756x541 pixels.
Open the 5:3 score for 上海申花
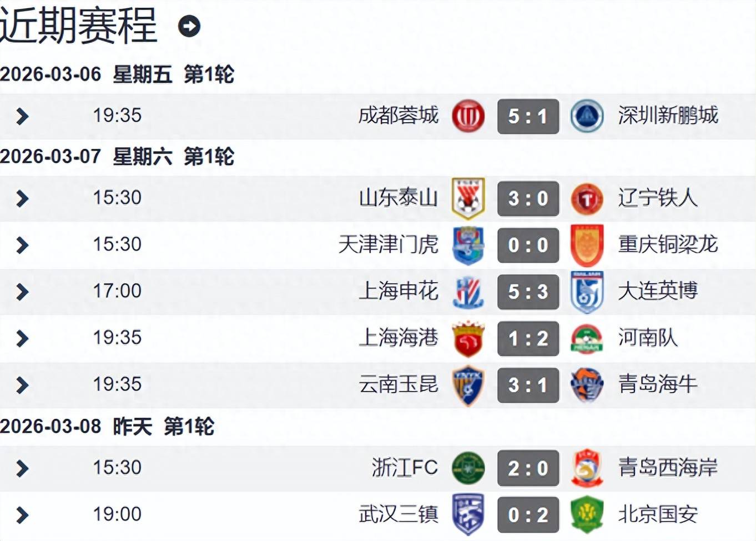528,292
